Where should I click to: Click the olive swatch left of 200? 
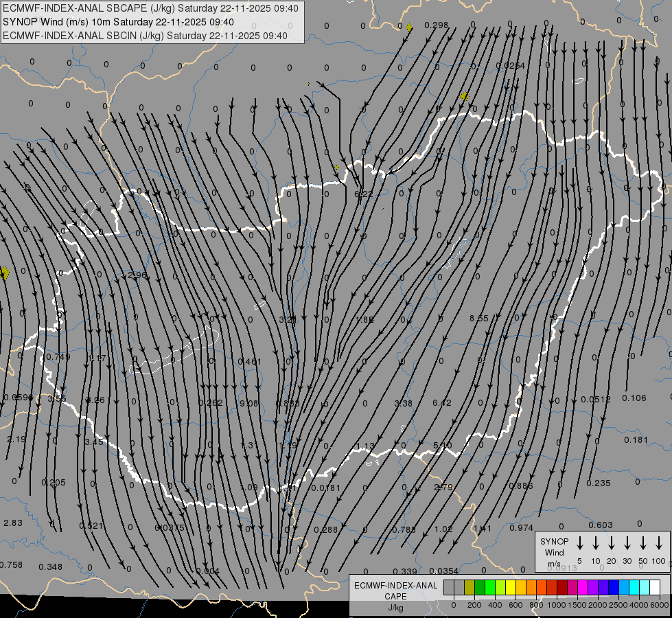(470, 587)
